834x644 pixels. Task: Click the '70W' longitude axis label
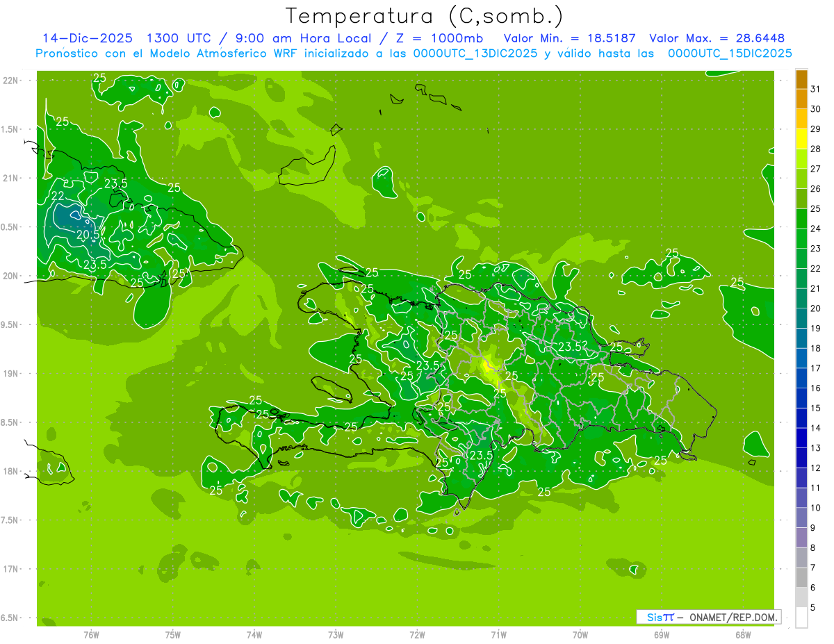580,634
